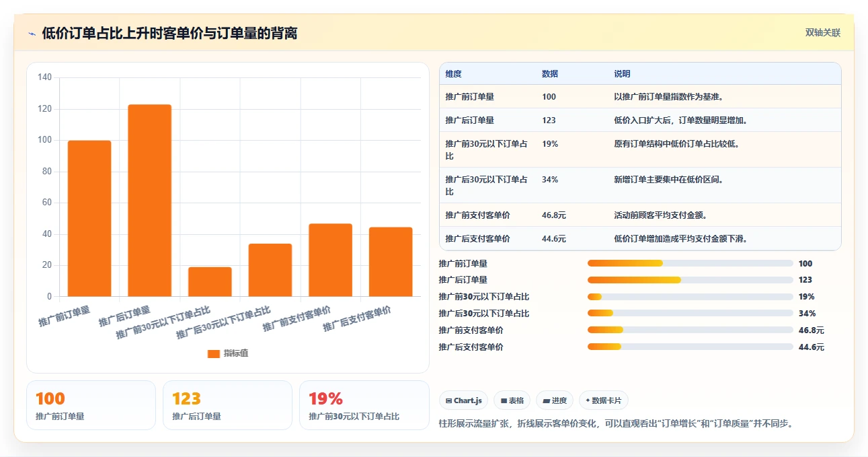This screenshot has width=868, height=457.
Task: Click the text 活动前顾客平均支付金额。
Action: tap(660, 215)
